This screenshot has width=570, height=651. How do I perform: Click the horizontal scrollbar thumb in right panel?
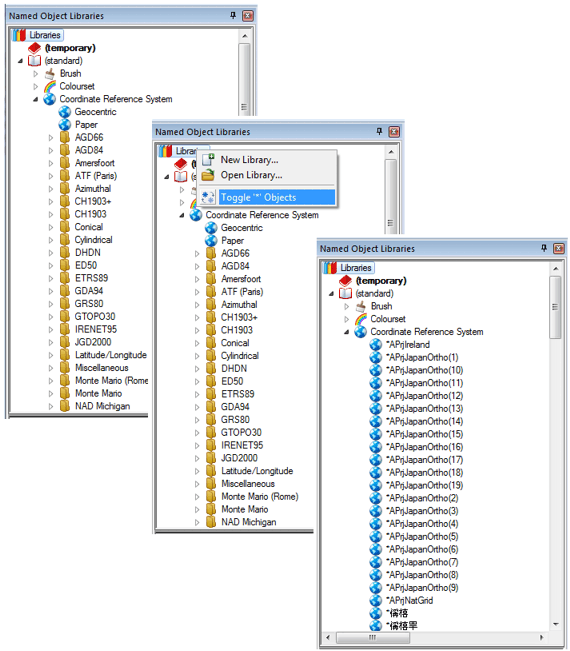click(x=372, y=637)
